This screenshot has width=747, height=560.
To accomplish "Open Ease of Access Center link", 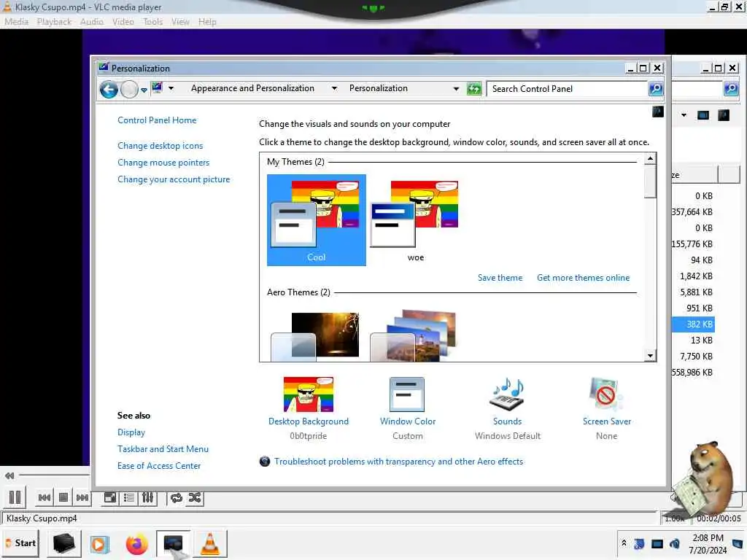I will pos(158,466).
